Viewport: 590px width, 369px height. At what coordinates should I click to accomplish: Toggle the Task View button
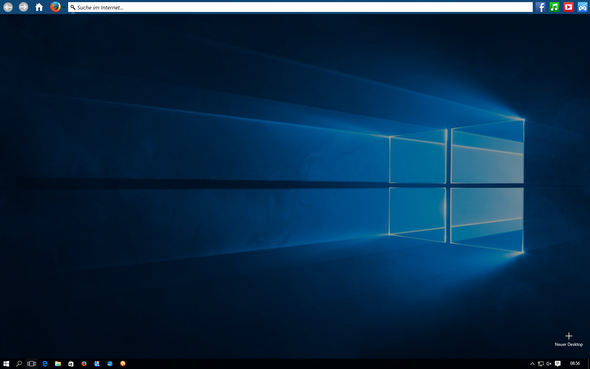click(x=32, y=364)
